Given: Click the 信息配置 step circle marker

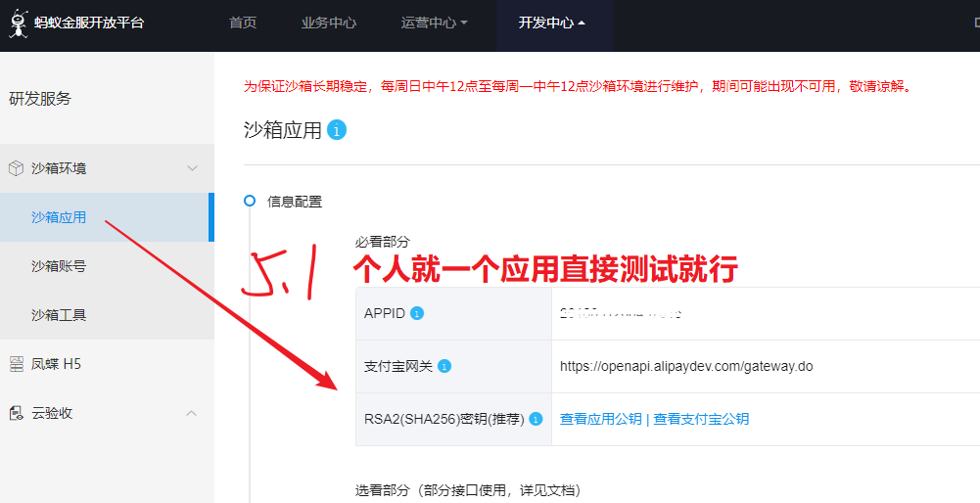Looking at the screenshot, I should coord(250,202).
